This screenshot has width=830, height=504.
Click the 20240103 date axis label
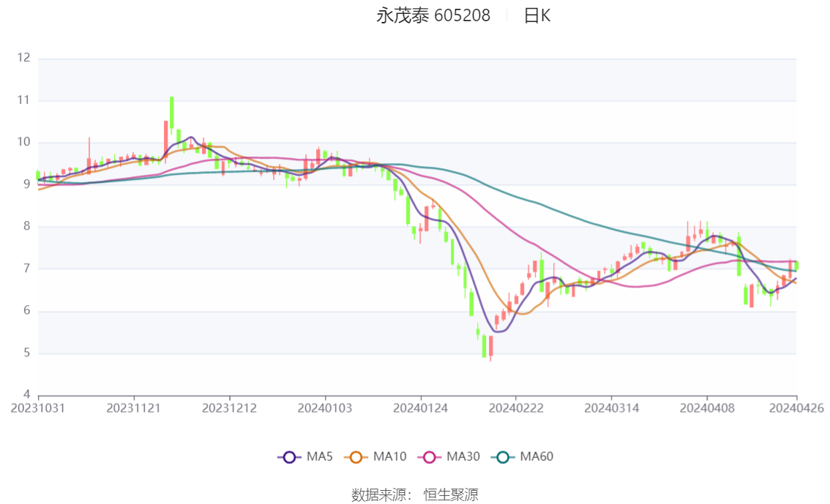(x=324, y=408)
